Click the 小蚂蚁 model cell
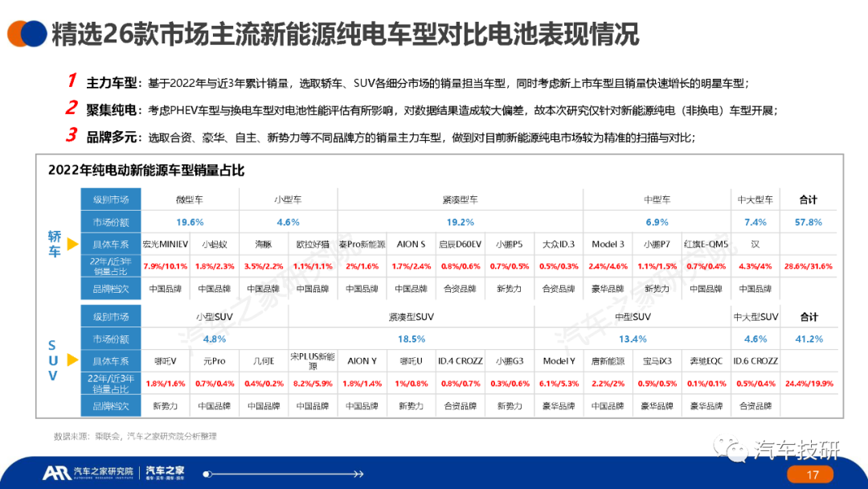The width and height of the screenshot is (868, 489). (215, 244)
